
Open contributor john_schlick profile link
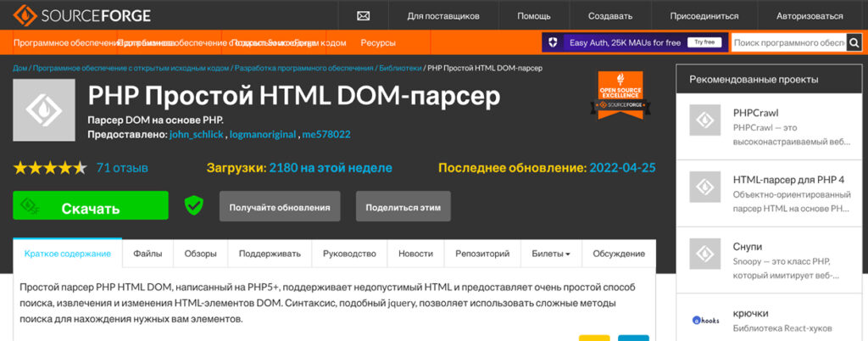[196, 135]
